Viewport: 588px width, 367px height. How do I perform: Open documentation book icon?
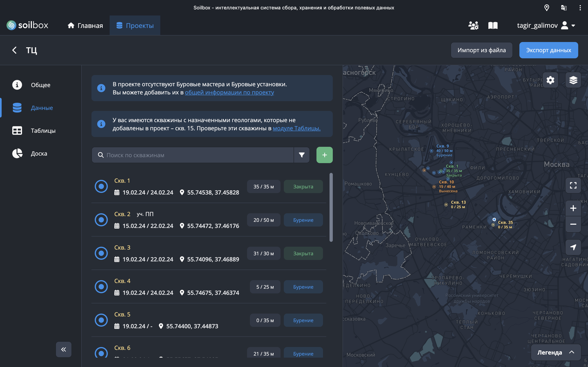[x=493, y=25]
